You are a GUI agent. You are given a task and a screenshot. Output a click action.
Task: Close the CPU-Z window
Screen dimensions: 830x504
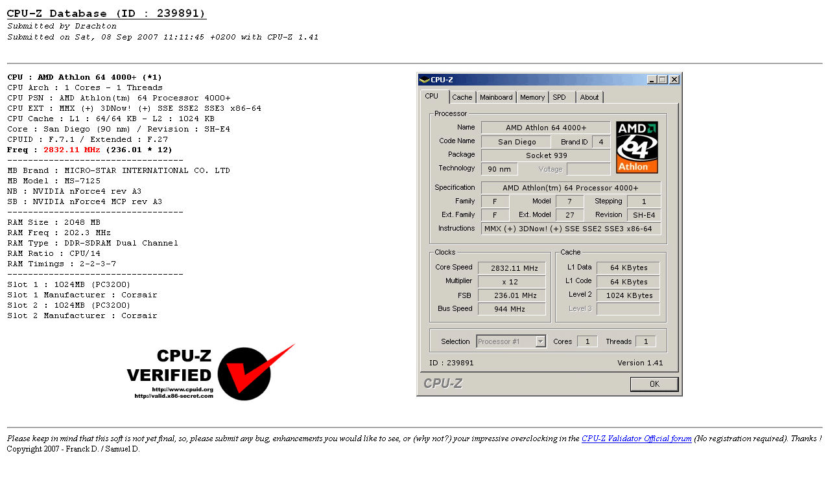[674, 80]
